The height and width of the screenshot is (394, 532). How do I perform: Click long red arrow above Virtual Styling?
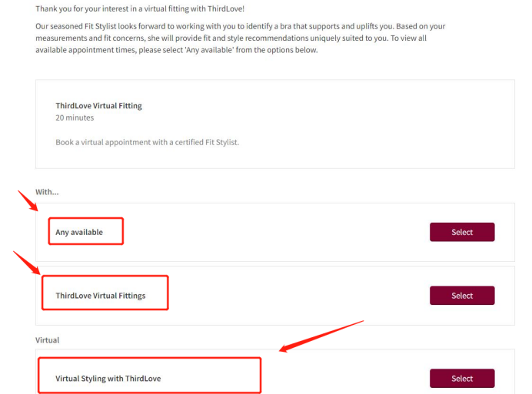tap(321, 336)
